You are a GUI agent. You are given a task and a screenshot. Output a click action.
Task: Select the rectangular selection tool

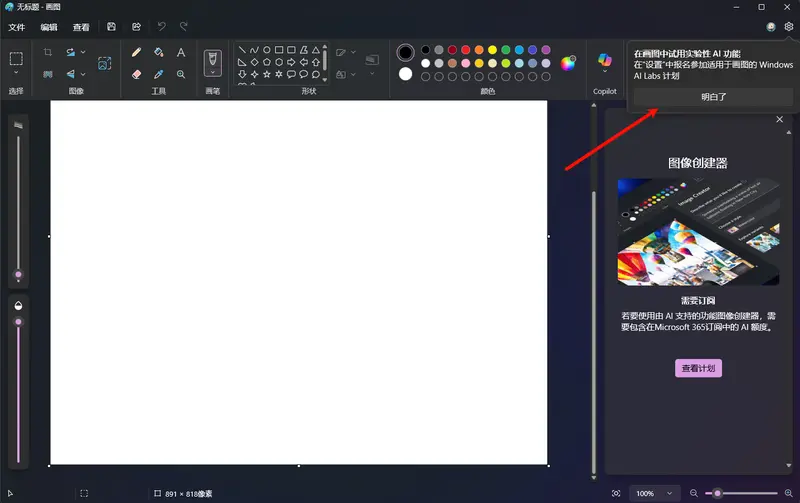point(16,59)
